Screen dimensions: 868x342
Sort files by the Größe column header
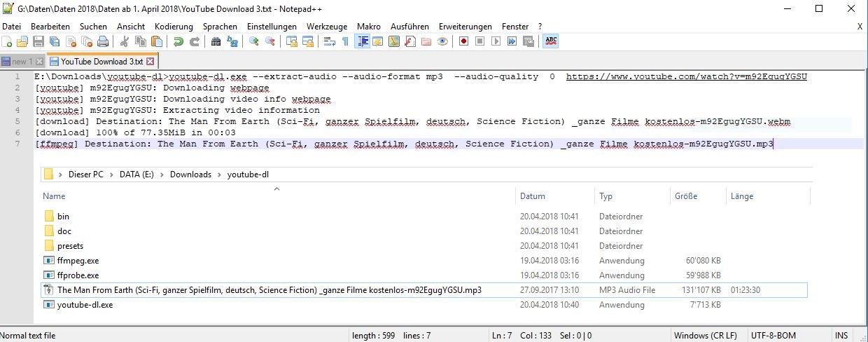click(x=686, y=196)
